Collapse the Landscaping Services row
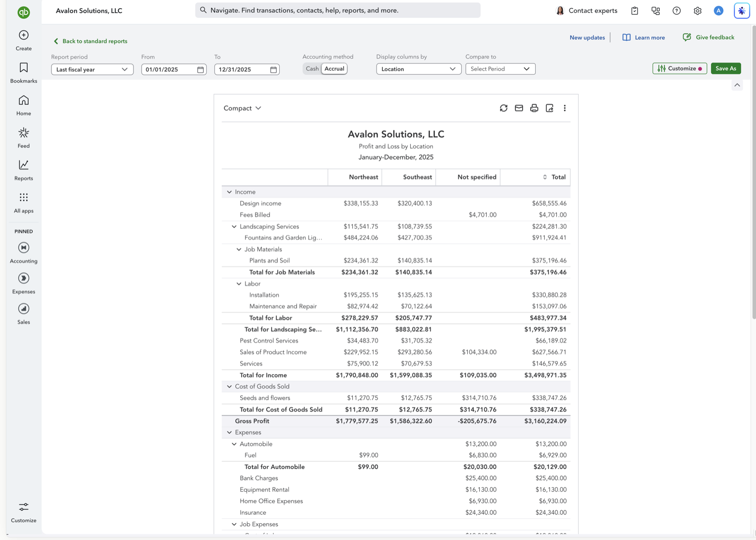This screenshot has width=756, height=540. pos(234,226)
